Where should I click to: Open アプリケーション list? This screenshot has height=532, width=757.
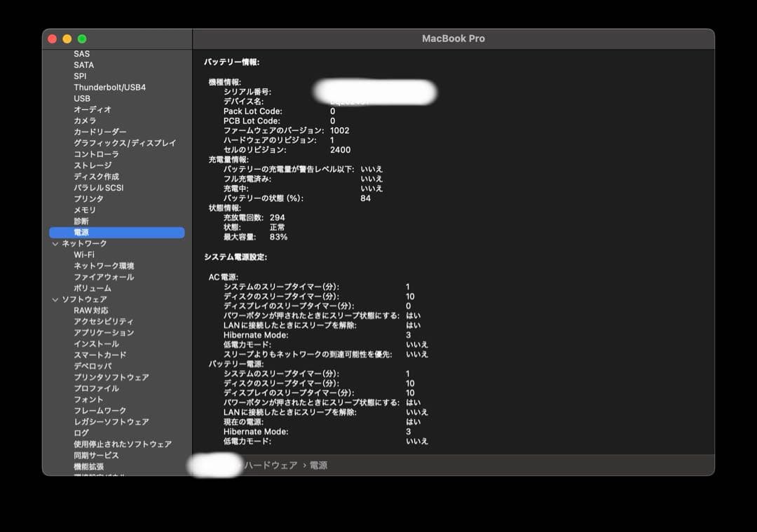click(104, 333)
